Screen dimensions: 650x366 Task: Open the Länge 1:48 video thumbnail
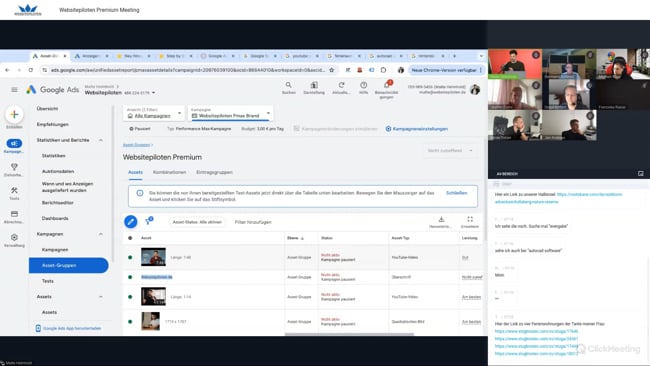click(x=153, y=257)
